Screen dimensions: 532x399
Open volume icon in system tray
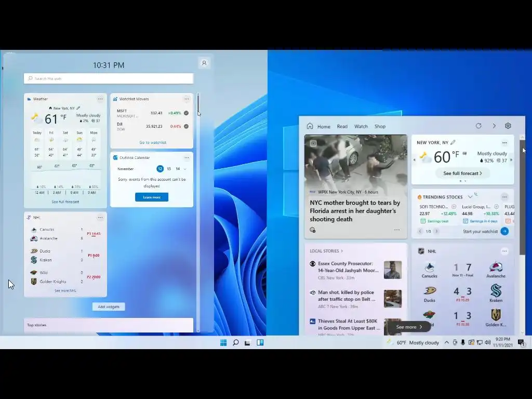487,343
